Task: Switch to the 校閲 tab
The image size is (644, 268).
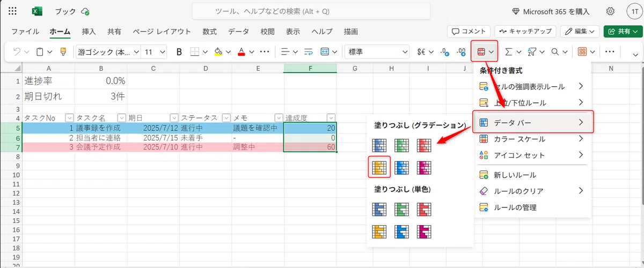Action: (x=268, y=32)
